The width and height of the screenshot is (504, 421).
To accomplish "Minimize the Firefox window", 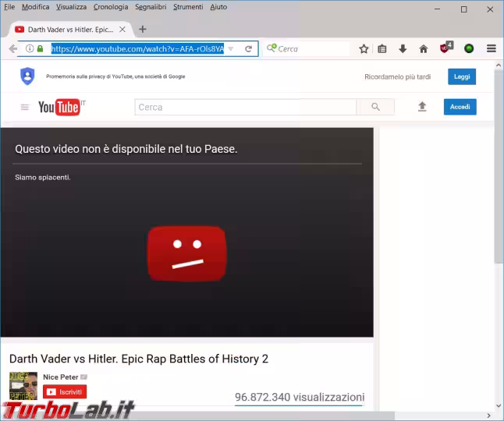I will (x=437, y=9).
